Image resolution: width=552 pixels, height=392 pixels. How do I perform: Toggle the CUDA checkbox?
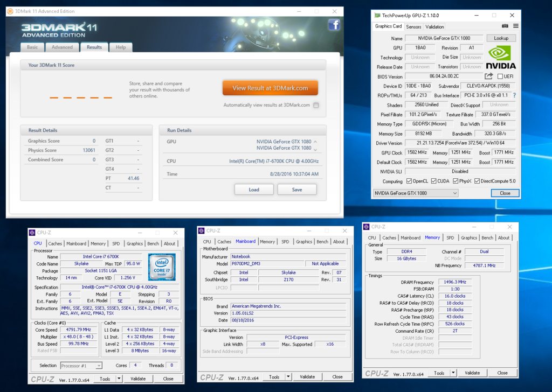click(x=434, y=181)
